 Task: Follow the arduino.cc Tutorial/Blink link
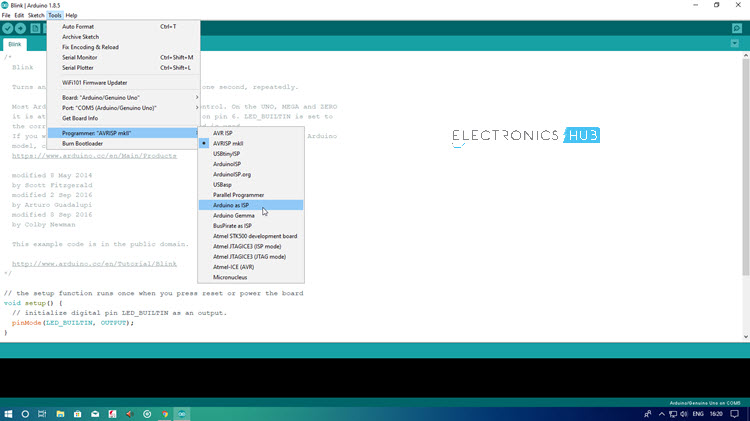pyautogui.click(x=94, y=264)
